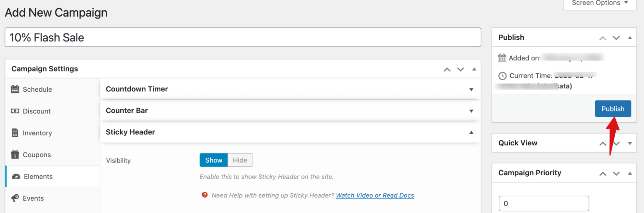Click the Inventory list icon
Screen dimensions: 644x213
(x=15, y=133)
